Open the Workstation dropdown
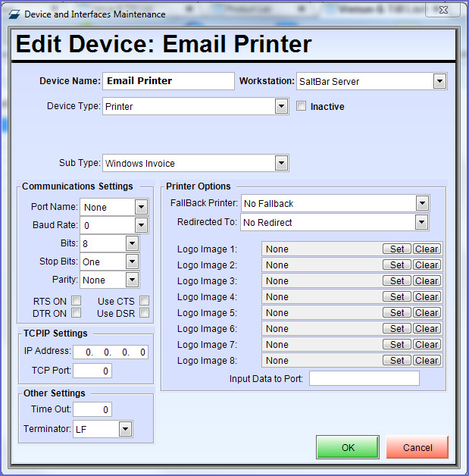Image resolution: width=469 pixels, height=476 pixels. click(439, 81)
